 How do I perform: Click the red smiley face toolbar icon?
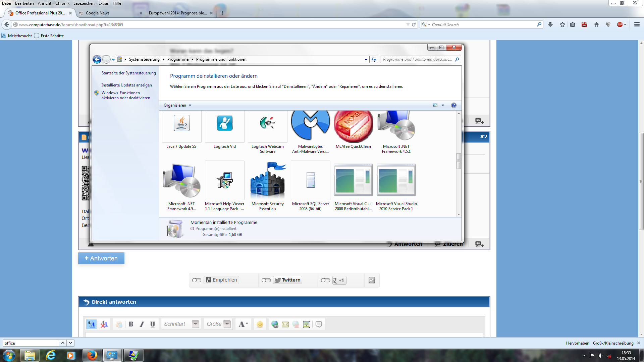(x=584, y=24)
